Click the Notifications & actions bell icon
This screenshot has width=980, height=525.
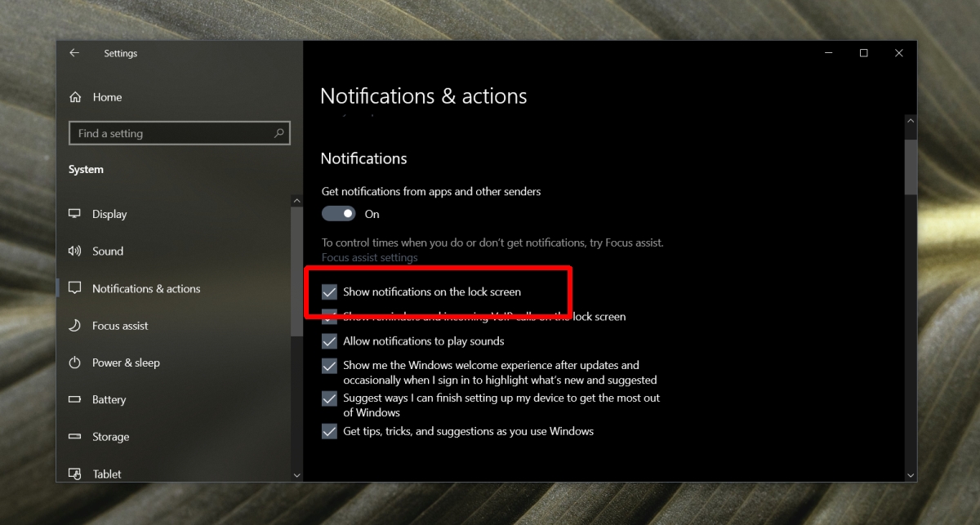coord(76,288)
